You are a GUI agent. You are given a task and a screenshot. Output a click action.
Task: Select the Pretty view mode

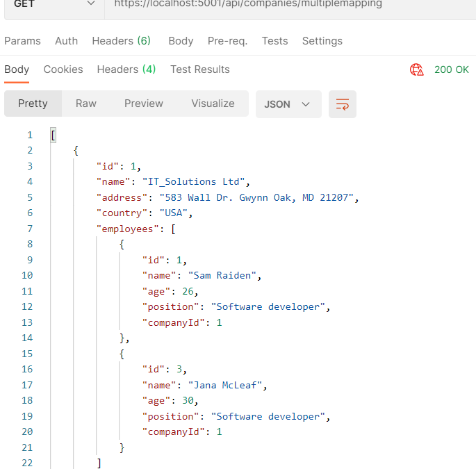pos(33,104)
